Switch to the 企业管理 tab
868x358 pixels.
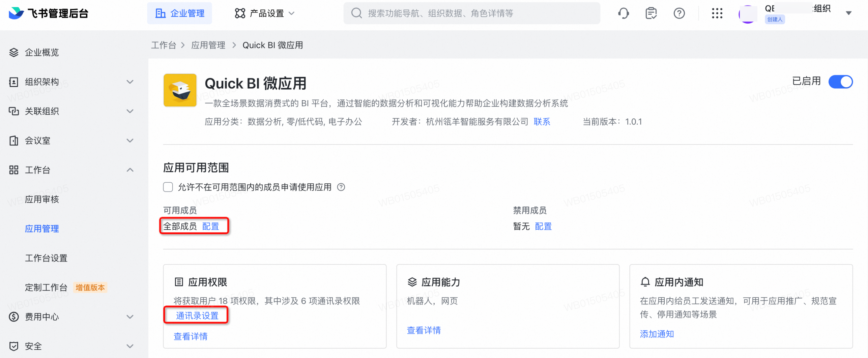coord(179,13)
